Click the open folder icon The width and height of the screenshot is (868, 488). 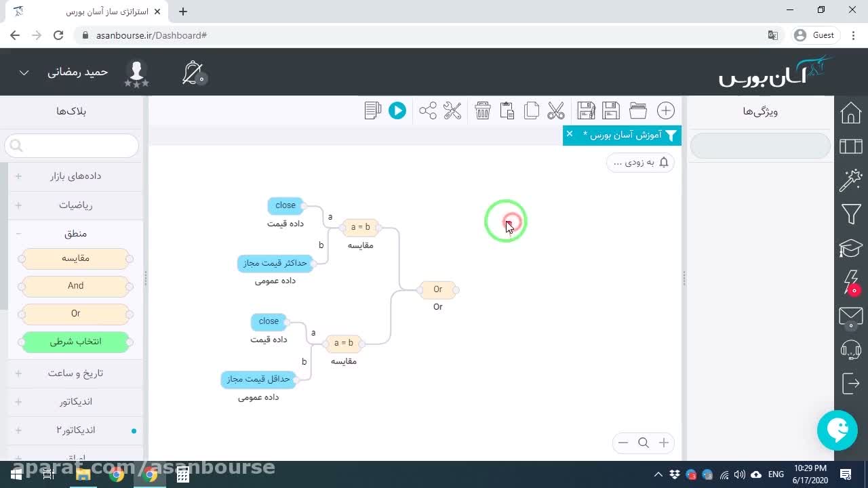coord(638,110)
